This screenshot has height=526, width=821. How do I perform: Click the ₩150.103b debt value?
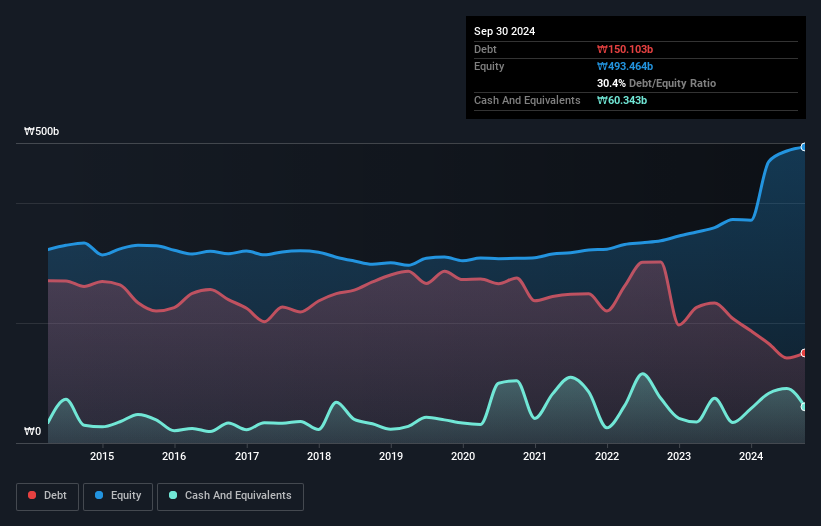point(625,49)
